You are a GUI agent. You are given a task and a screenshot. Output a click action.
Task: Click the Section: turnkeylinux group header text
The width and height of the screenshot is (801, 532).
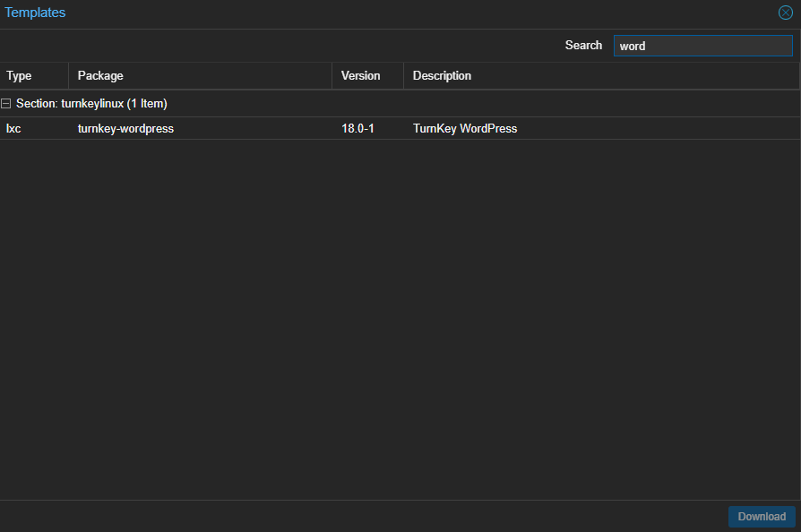[91, 104]
